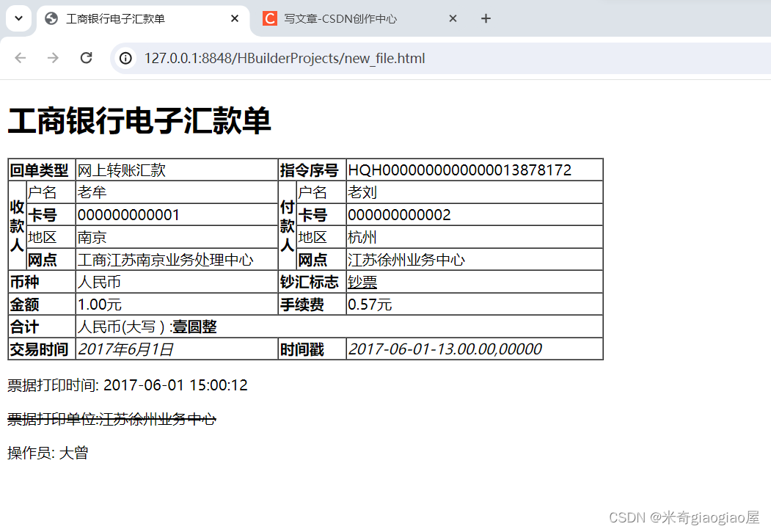The image size is (771, 532).
Task: Click the 收款人 vertical header cell
Action: (x=17, y=226)
